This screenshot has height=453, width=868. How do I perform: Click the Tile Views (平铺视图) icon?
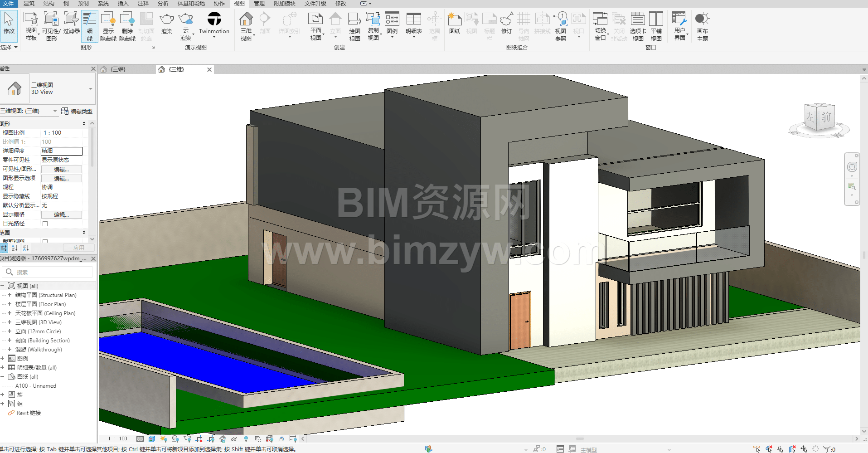656,19
